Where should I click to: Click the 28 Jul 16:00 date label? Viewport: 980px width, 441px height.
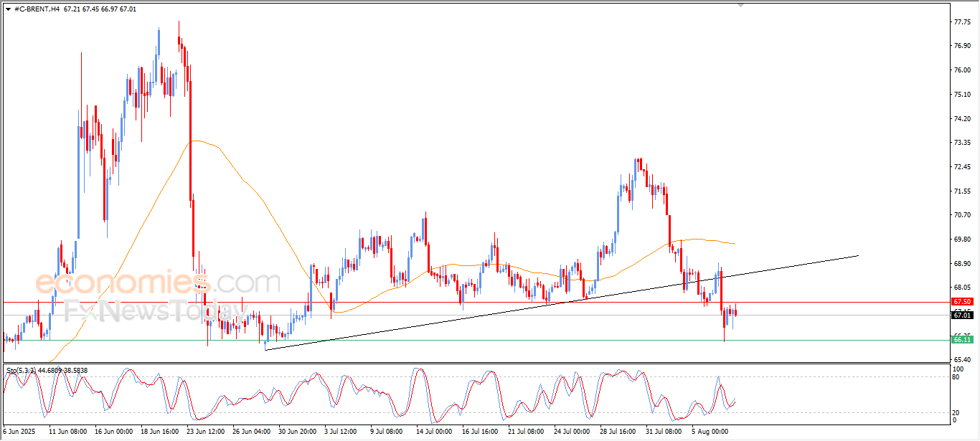coord(618,432)
